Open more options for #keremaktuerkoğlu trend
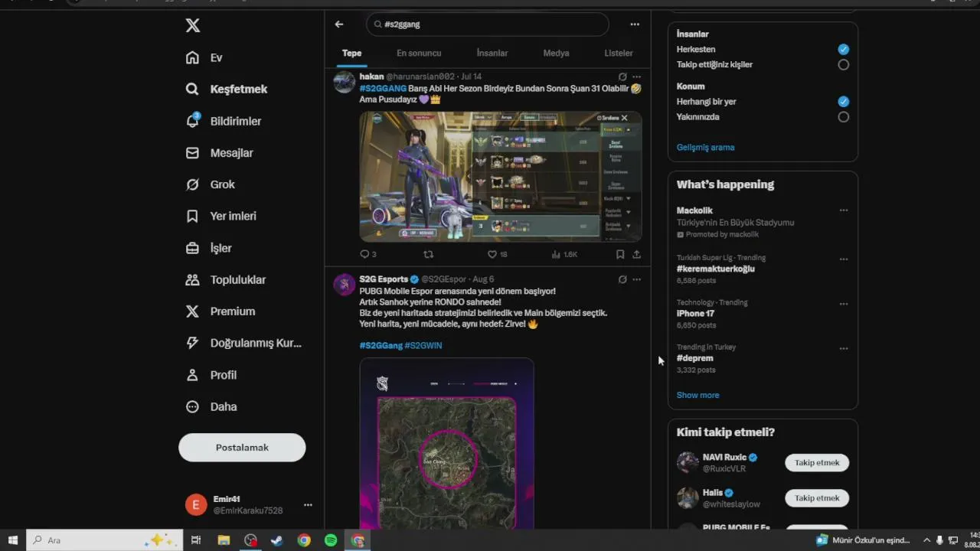The image size is (980, 551). [x=844, y=259]
